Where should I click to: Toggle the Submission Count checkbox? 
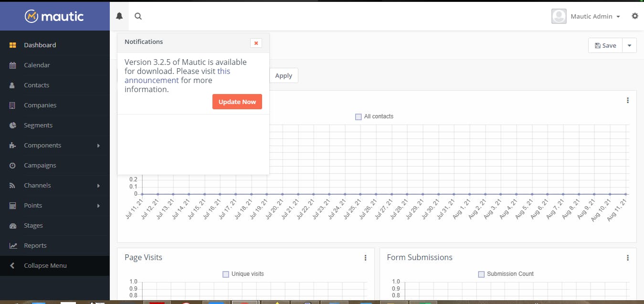point(481,274)
